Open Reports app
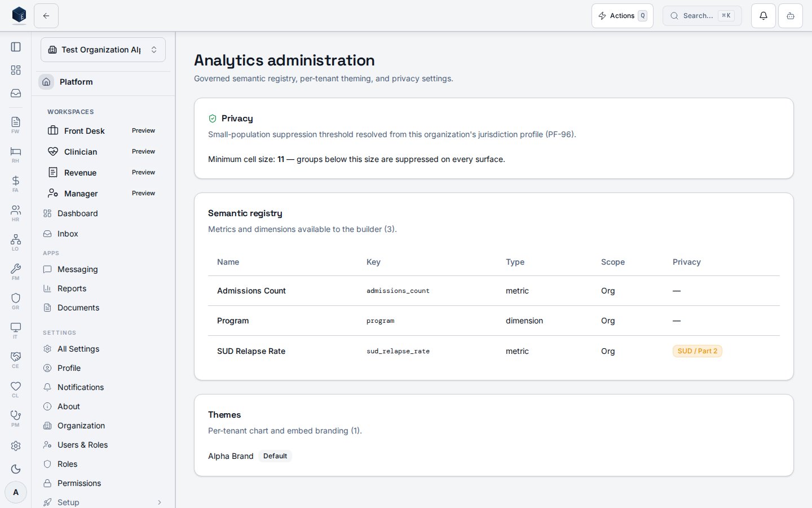 (x=103, y=288)
